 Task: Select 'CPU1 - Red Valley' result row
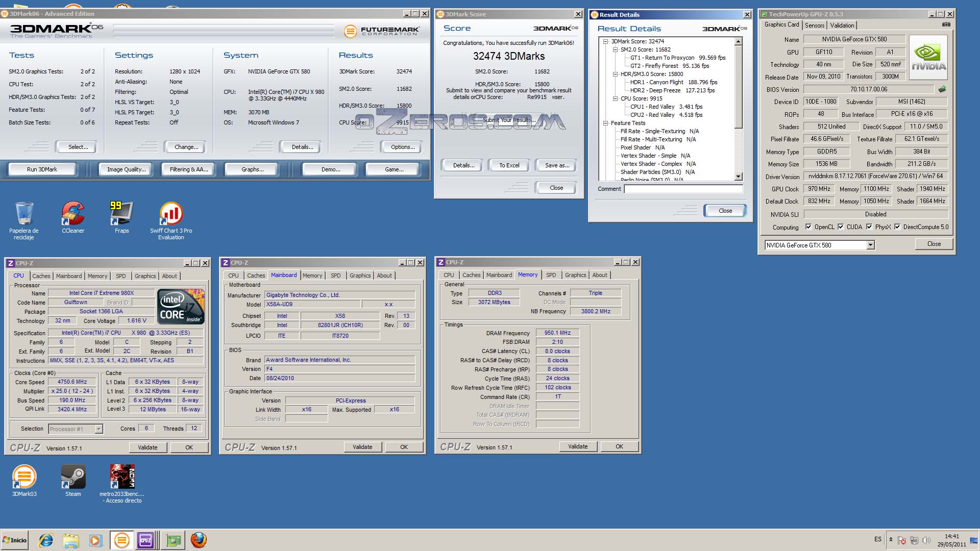666,107
